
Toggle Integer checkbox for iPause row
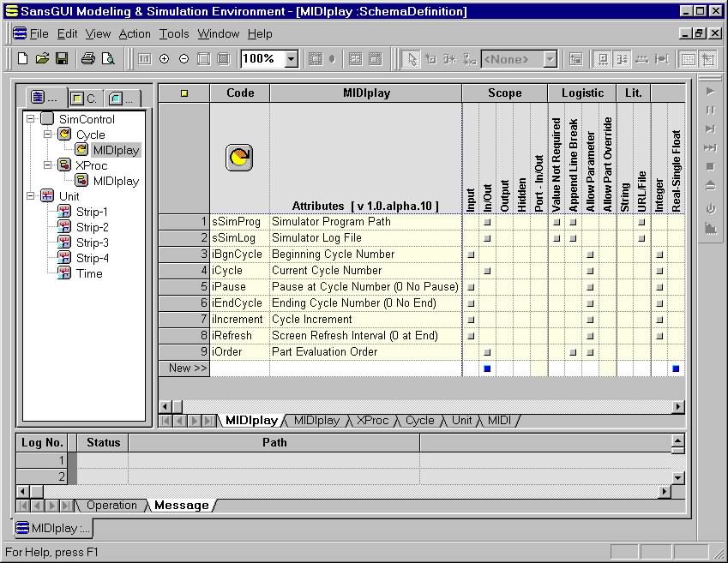tap(659, 287)
